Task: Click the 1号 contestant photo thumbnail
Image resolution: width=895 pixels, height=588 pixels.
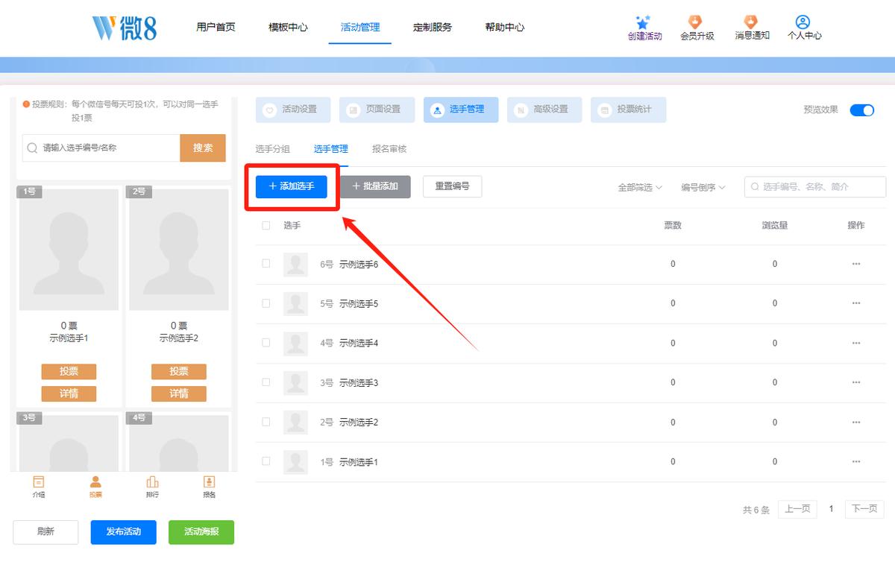Action: 69,250
